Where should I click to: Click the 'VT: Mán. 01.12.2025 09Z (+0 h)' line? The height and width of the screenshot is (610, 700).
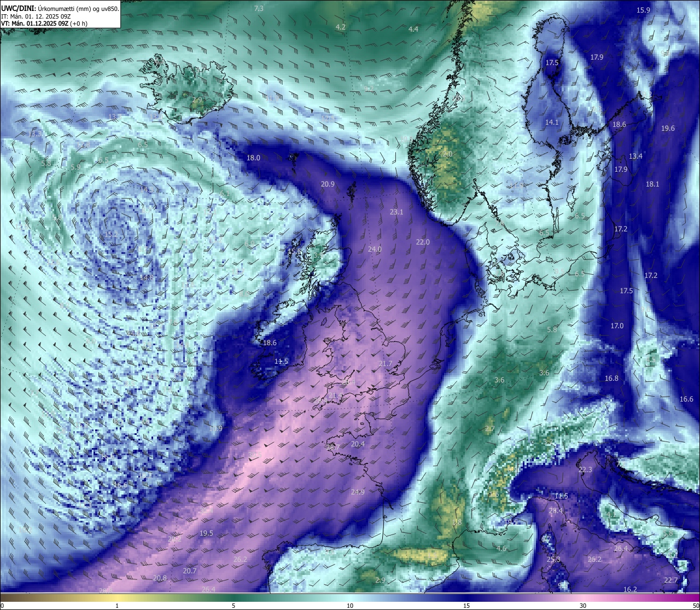45,24
